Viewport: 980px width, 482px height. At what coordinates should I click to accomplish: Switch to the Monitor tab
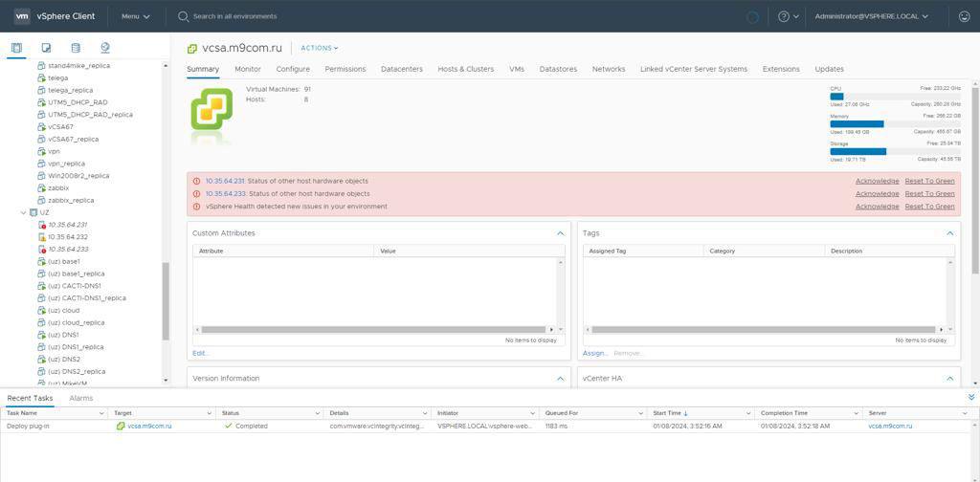coord(248,69)
